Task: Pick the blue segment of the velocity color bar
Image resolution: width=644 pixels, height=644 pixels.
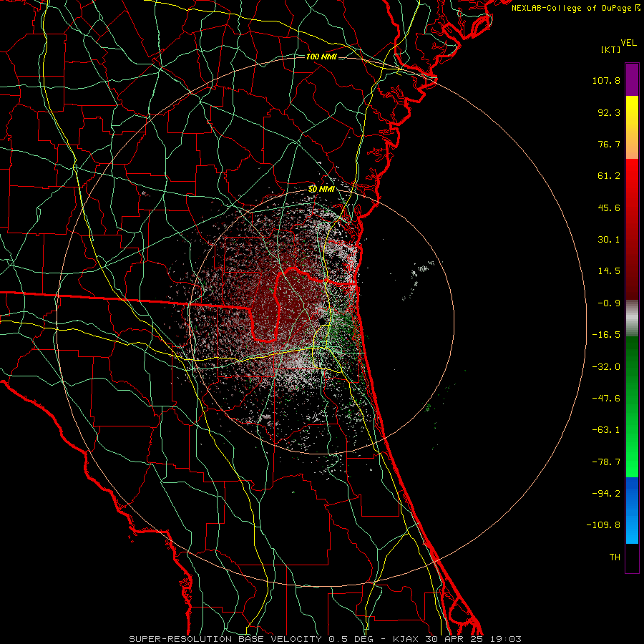Action: click(632, 510)
